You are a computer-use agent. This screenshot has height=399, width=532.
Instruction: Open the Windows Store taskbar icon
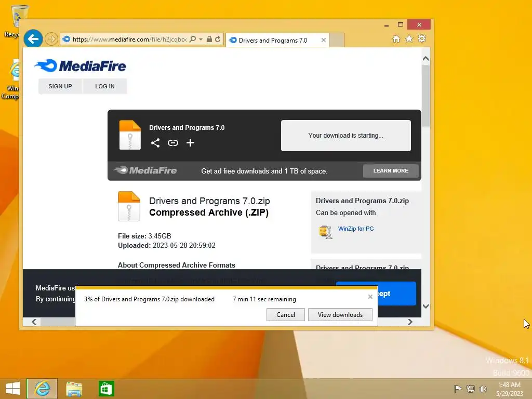coord(106,389)
